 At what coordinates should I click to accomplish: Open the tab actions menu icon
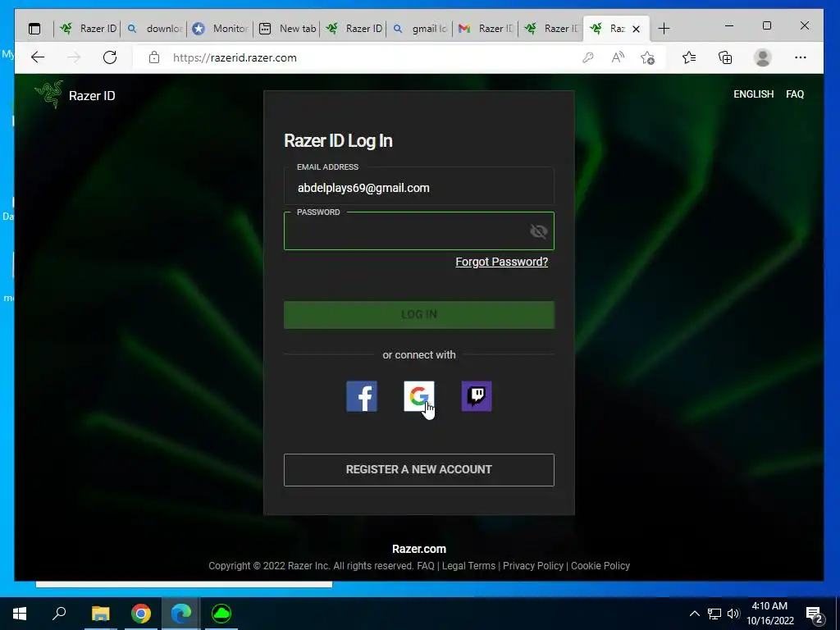[34, 29]
